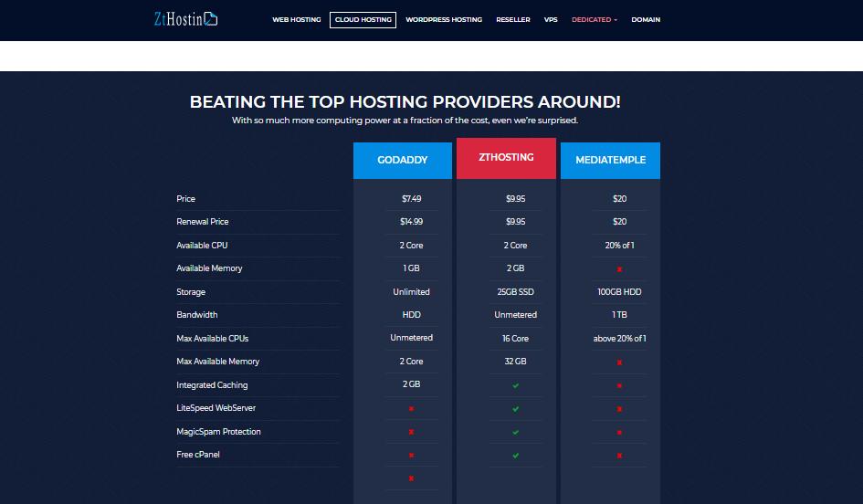Click the "Beating the top hosting providers around!" heading
Viewport: 863px width, 504px height.
pos(405,101)
